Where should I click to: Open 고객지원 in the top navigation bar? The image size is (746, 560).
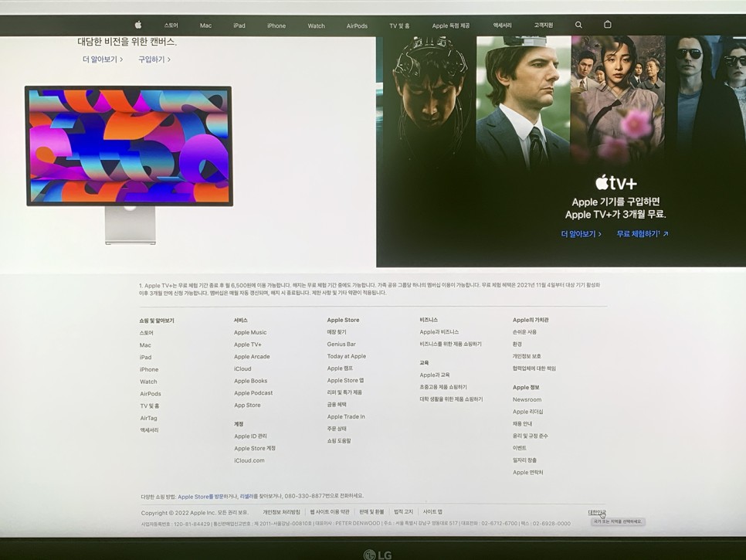544,25
